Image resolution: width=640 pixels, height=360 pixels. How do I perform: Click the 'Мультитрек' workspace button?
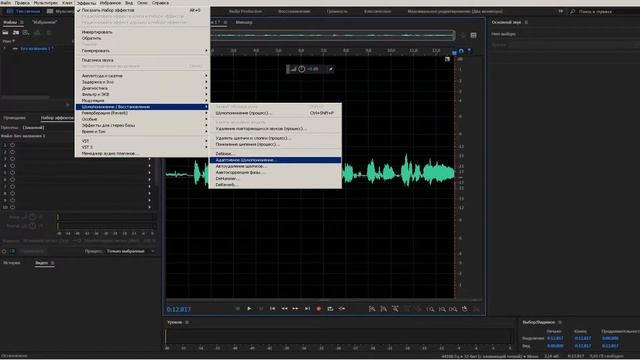[x=60, y=11]
